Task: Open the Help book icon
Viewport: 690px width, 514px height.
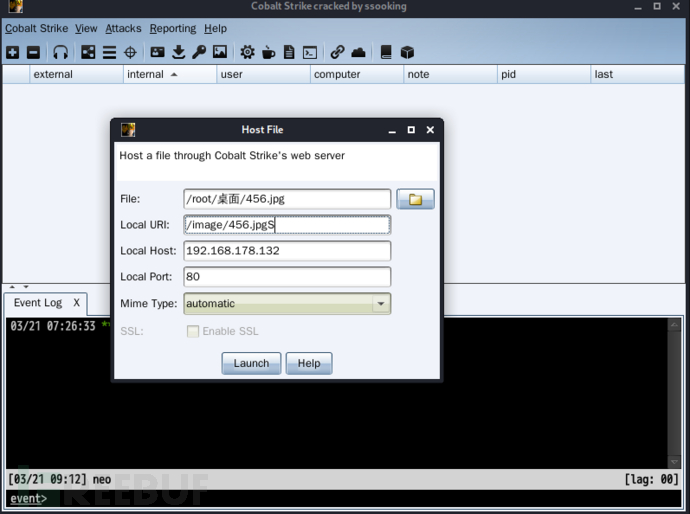Action: (x=386, y=52)
